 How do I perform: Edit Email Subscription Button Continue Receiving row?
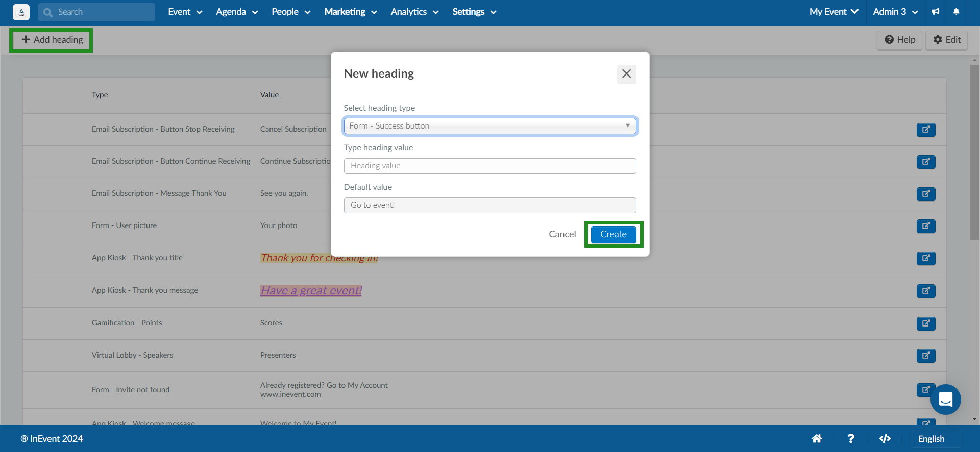click(x=926, y=162)
